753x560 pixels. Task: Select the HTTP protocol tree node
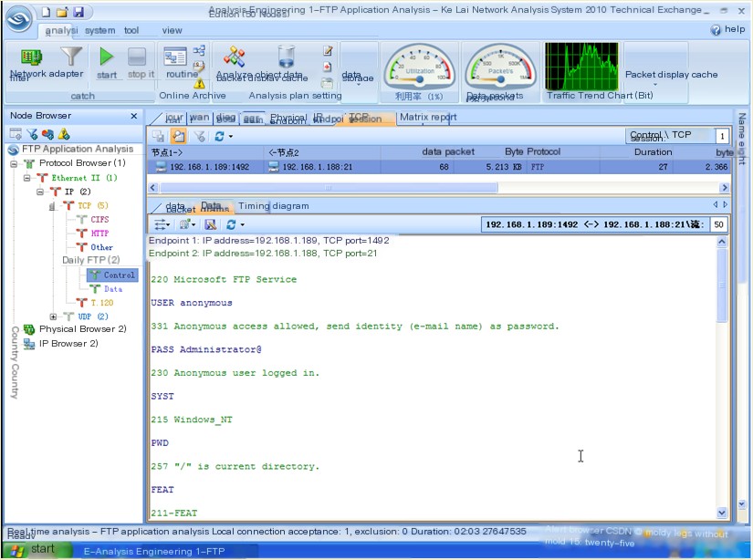[x=99, y=233]
